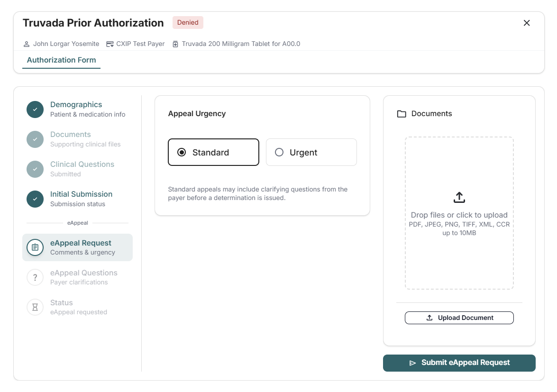Close the Truvada Prior Authorization dialog
This screenshot has width=557, height=392.
tap(527, 23)
